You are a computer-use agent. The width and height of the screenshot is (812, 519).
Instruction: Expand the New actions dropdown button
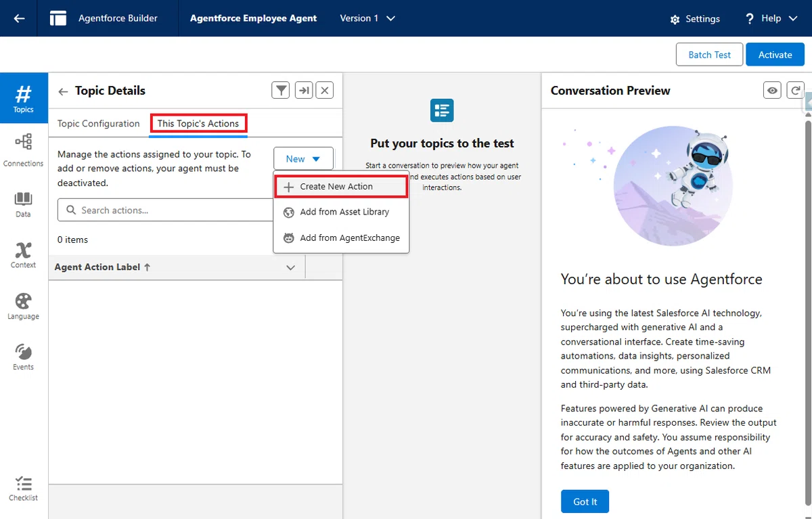[304, 158]
